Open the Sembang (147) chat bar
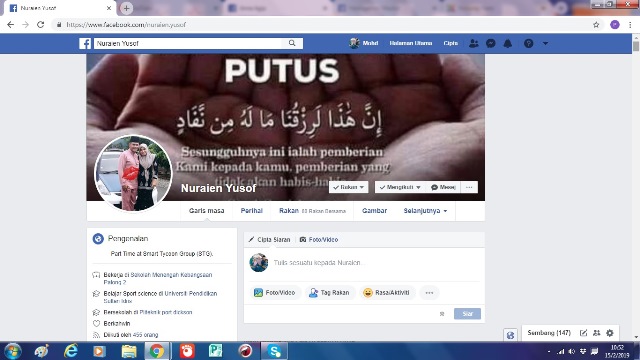Viewport: 640px width, 360px height. (549, 333)
